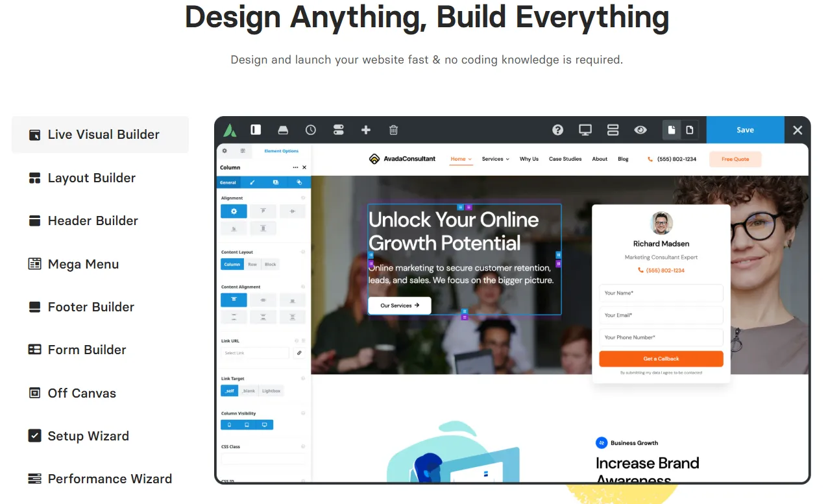This screenshot has height=504, width=828.
Task: Expand the Home menu dropdown
Action: 461,159
